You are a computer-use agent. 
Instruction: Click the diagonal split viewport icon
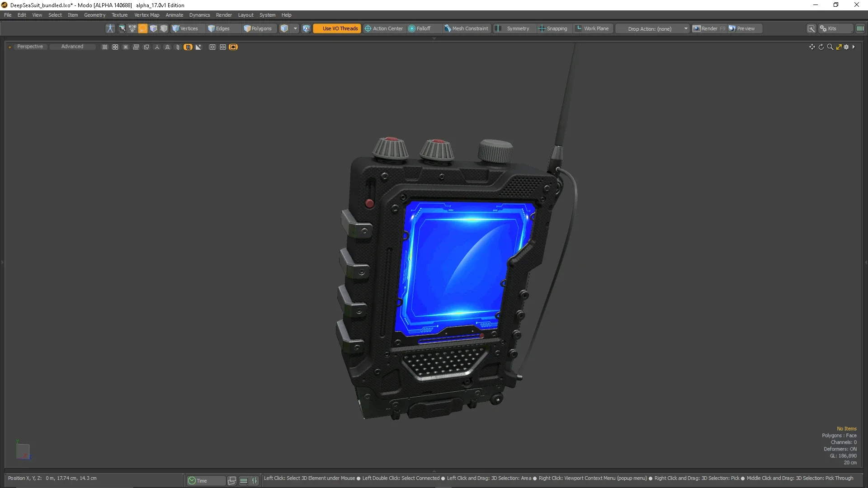coord(198,47)
